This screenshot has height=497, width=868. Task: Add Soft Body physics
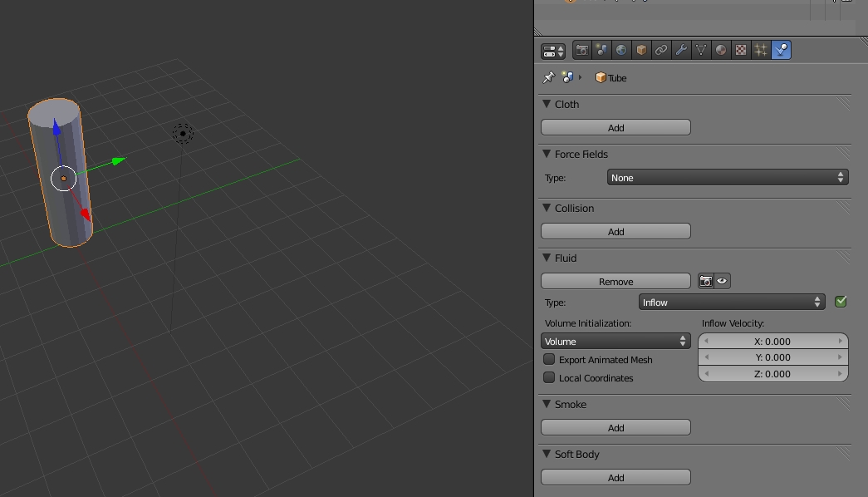(x=615, y=478)
